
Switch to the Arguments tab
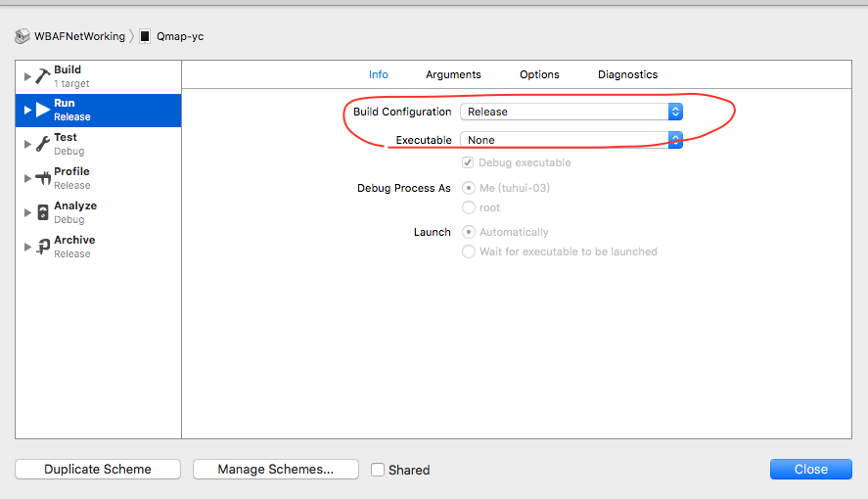coord(453,74)
